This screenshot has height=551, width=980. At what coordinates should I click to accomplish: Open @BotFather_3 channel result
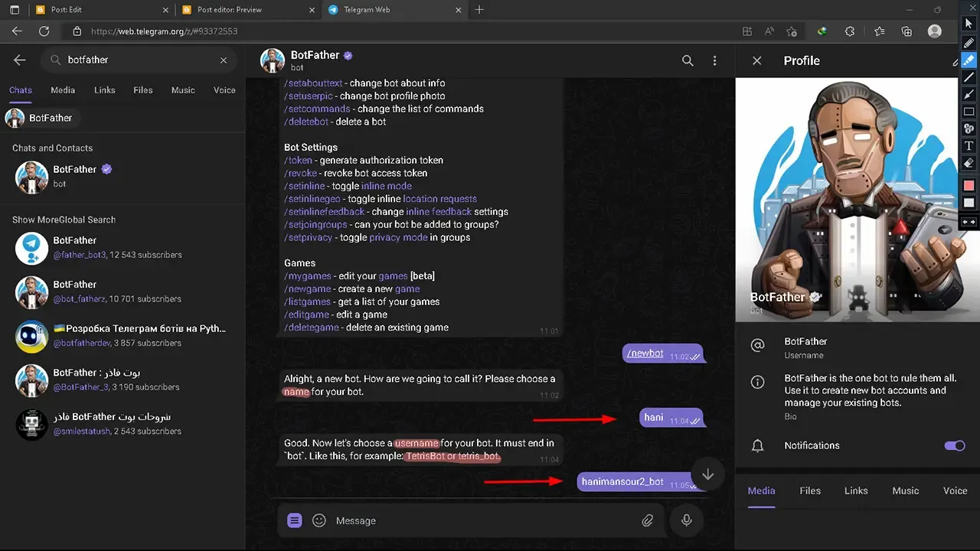[122, 380]
